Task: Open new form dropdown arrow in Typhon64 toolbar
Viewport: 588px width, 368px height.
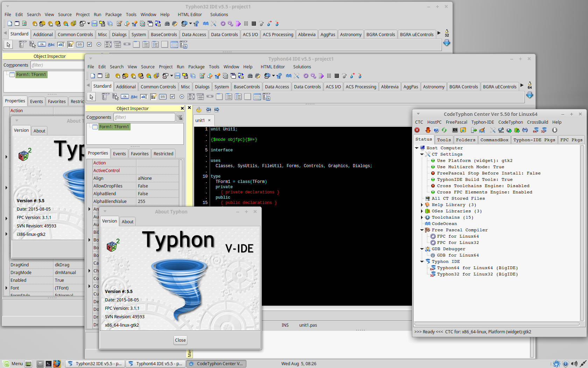Action: 171,76
